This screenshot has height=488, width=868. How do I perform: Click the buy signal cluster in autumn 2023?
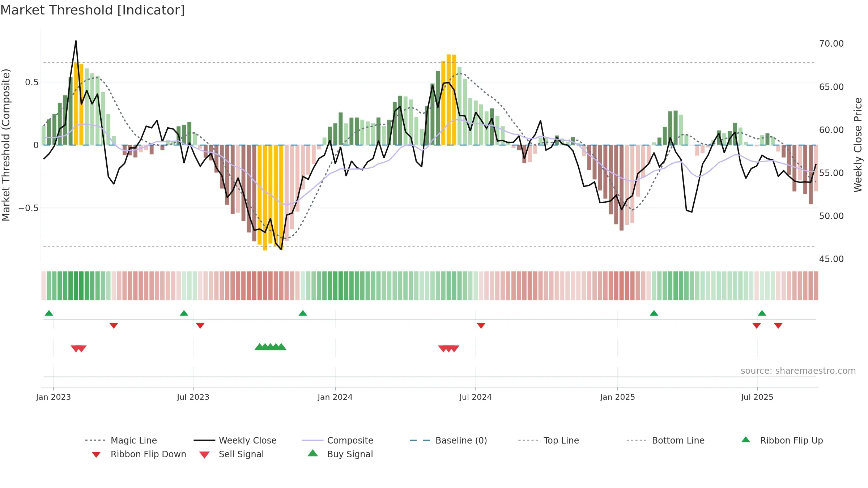[x=270, y=347]
